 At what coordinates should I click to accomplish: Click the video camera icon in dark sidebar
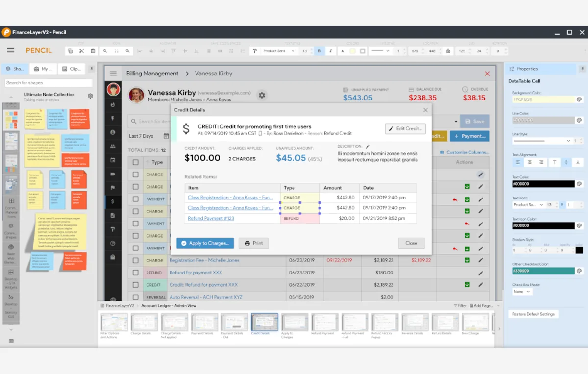coord(113,174)
